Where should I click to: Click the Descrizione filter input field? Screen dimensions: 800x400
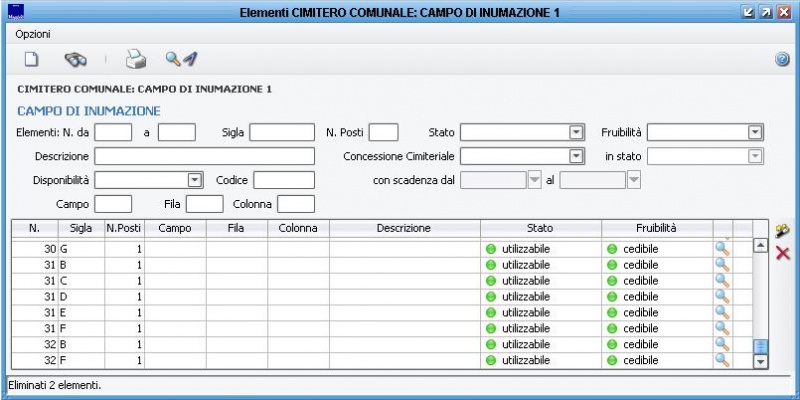click(205, 156)
